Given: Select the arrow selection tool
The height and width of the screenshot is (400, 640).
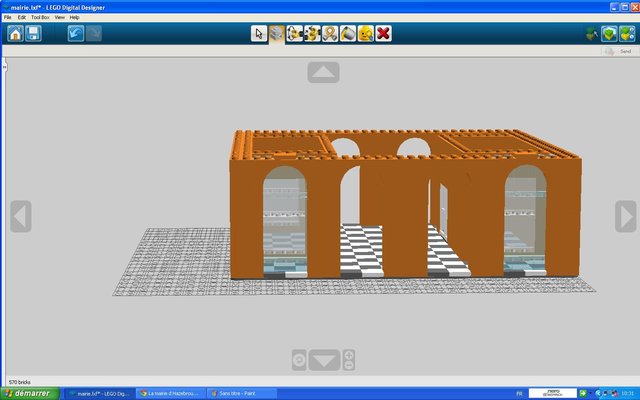Looking at the screenshot, I should point(259,34).
